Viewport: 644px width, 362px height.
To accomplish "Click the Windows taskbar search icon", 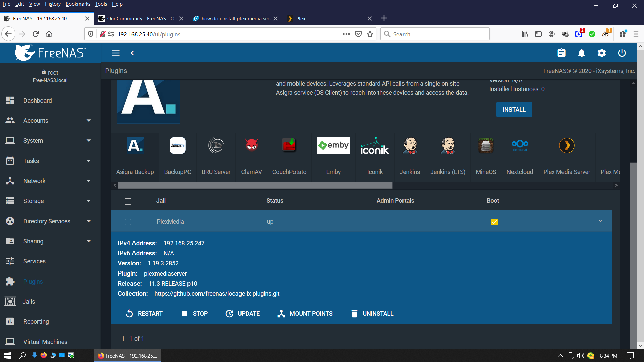I will (22, 356).
